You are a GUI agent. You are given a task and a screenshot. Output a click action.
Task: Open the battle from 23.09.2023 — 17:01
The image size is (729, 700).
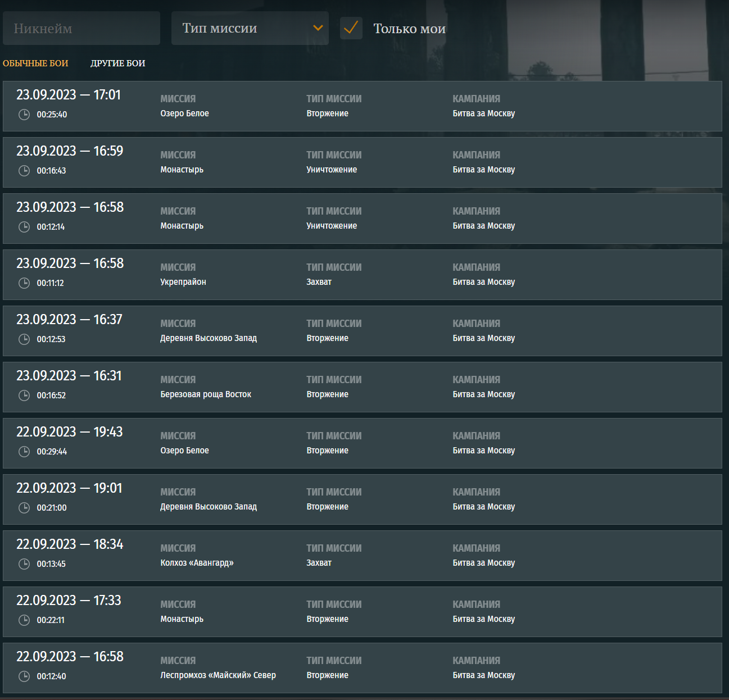pos(362,106)
